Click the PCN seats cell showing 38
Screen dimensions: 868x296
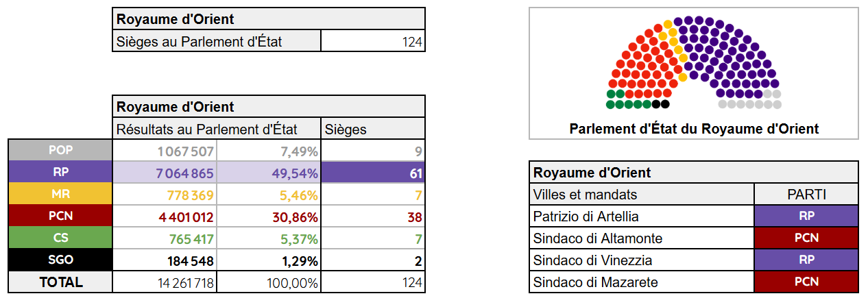[x=372, y=217]
